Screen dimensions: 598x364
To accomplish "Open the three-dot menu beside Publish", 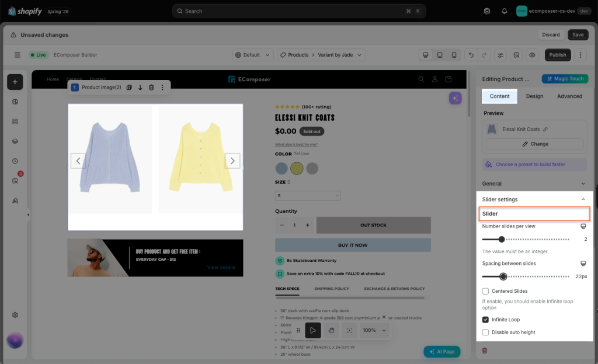I will [x=580, y=55].
